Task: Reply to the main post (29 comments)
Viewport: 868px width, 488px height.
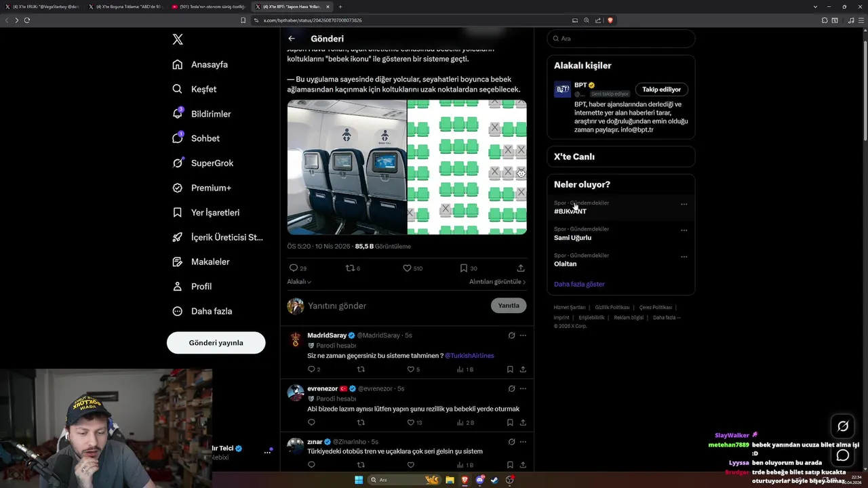Action: click(x=298, y=268)
